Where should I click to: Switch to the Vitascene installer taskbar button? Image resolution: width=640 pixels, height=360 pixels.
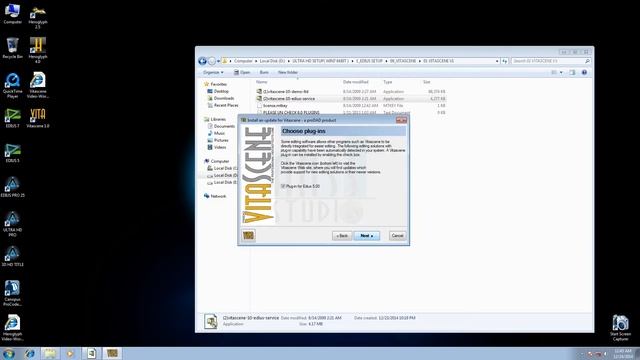click(x=112, y=353)
